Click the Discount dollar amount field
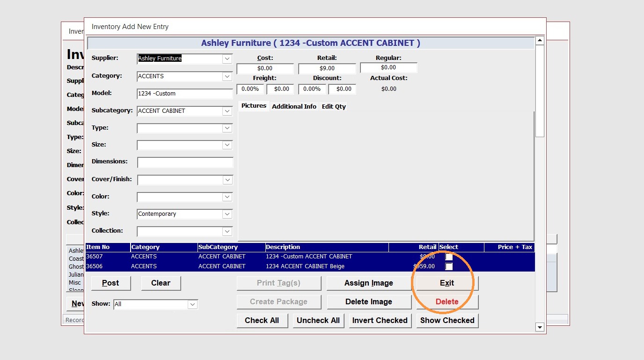Screen dimensions: 644x360 (342, 89)
